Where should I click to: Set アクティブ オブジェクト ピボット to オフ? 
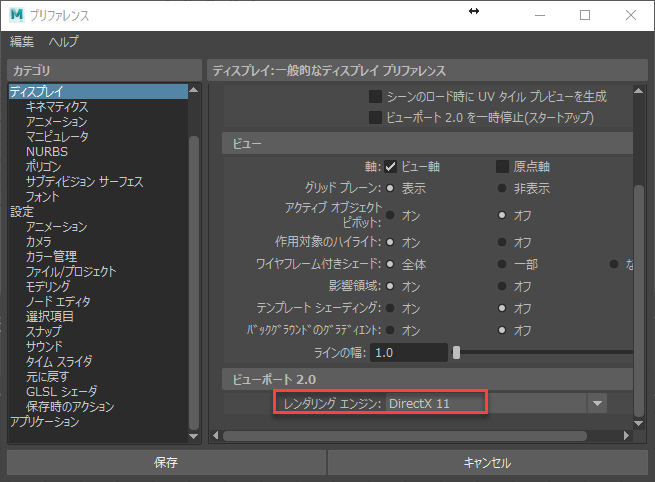[502, 216]
